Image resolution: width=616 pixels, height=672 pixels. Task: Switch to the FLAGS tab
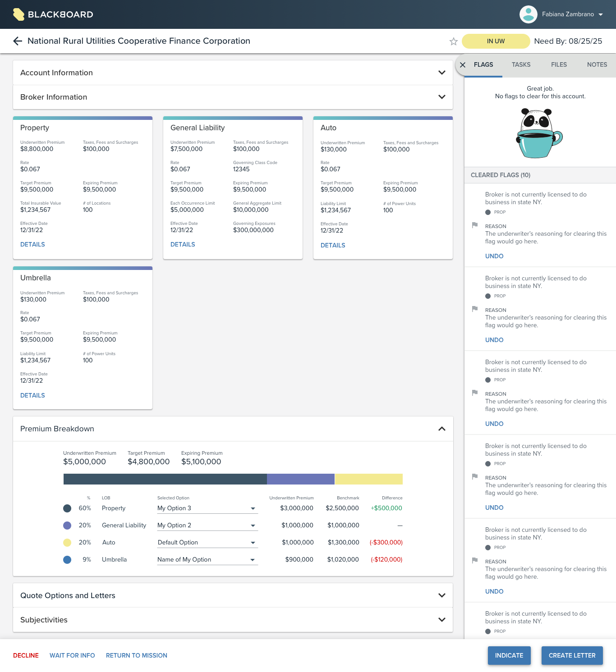483,65
